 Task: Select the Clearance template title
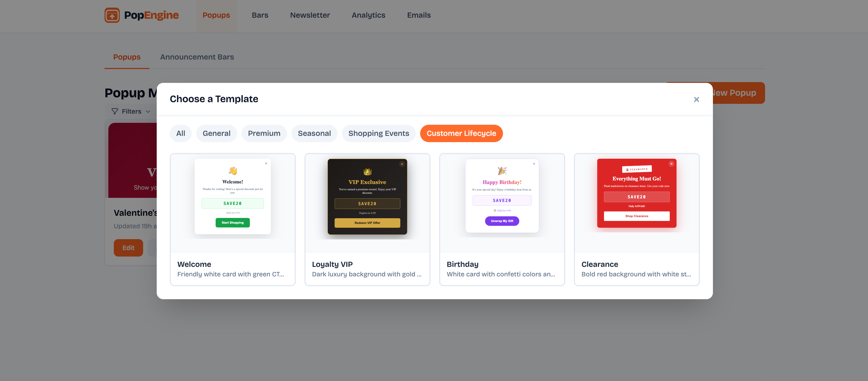(599, 264)
